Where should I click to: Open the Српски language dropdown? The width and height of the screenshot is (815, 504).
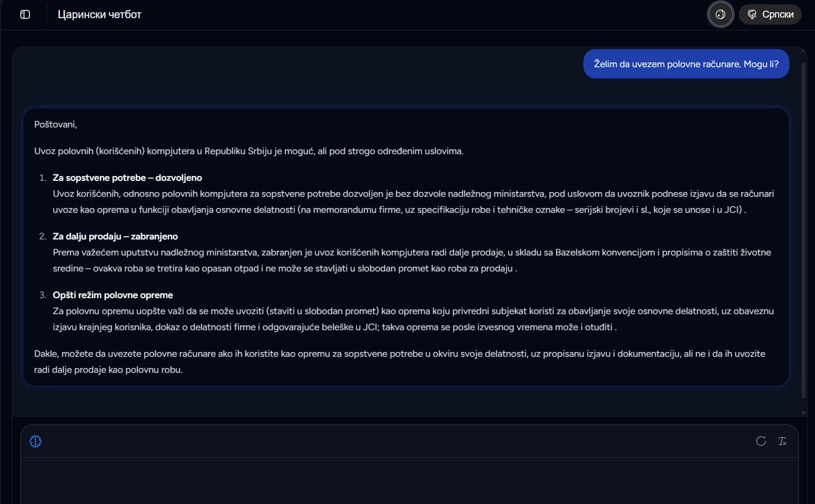click(770, 14)
